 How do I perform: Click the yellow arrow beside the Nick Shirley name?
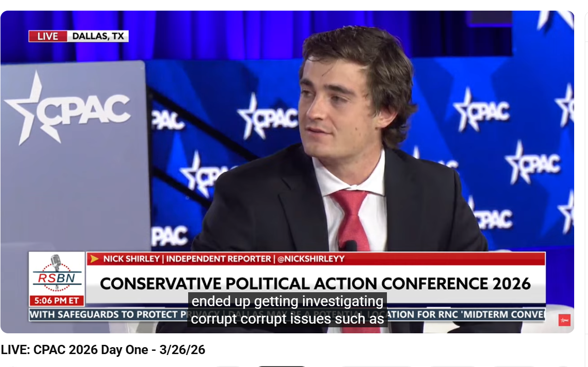point(95,259)
